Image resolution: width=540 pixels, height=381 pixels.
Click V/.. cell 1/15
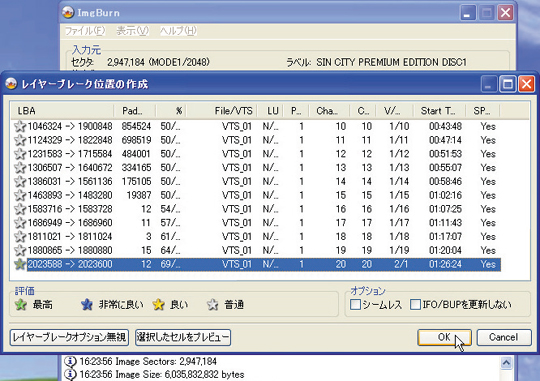point(399,195)
